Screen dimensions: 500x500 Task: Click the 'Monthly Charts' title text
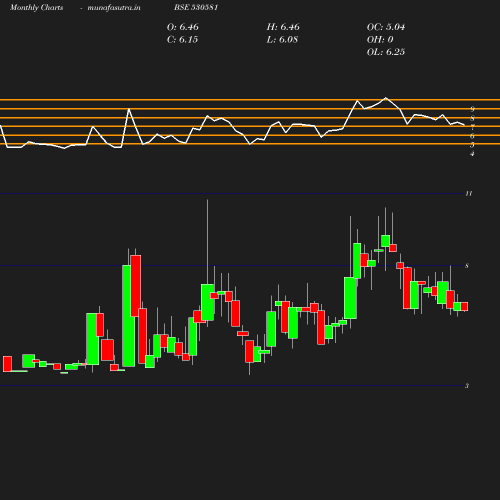[x=36, y=8]
